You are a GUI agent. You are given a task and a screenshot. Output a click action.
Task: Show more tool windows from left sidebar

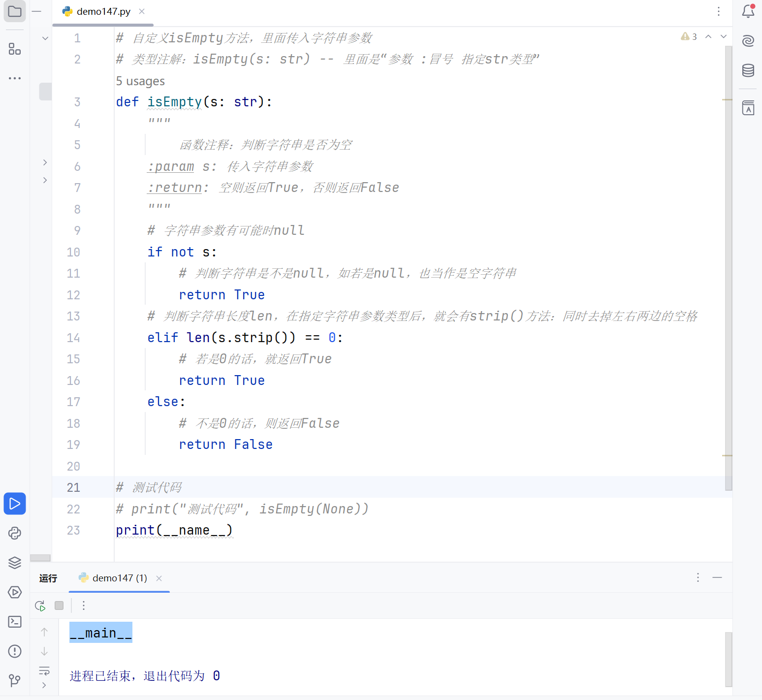click(15, 78)
